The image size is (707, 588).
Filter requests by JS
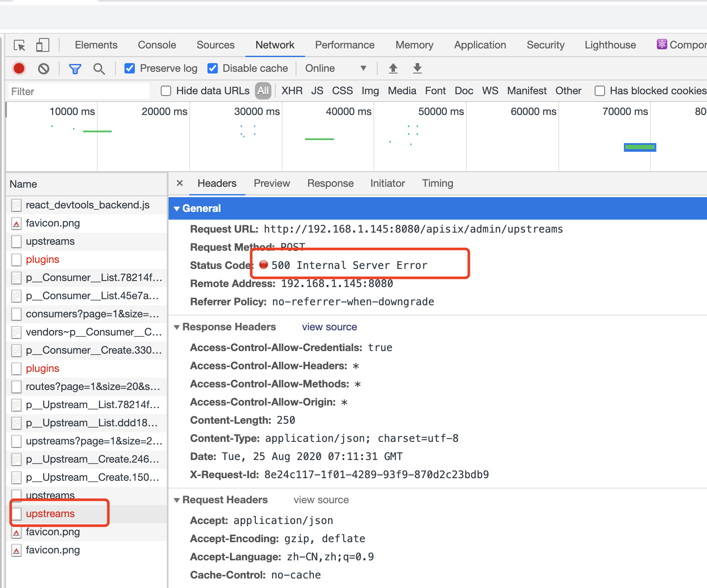point(317,91)
